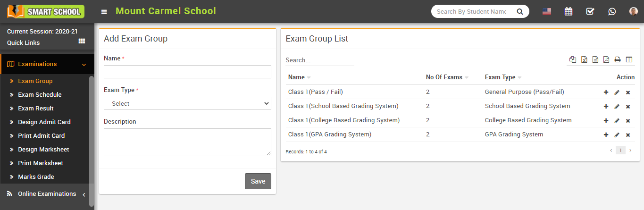This screenshot has height=210, width=644.
Task: Expand the Online Examinations menu
Action: [47, 194]
